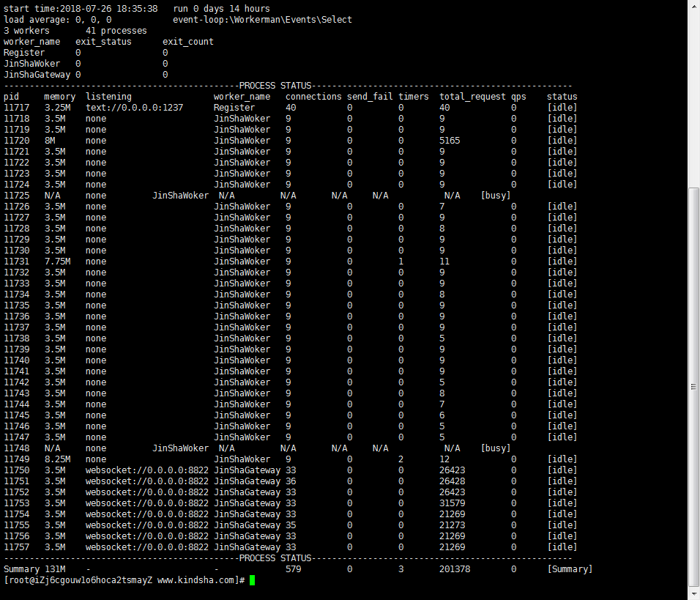Viewport: 700px width, 600px height.
Task: Click the vertical scrollbar thumb
Action: (693, 385)
